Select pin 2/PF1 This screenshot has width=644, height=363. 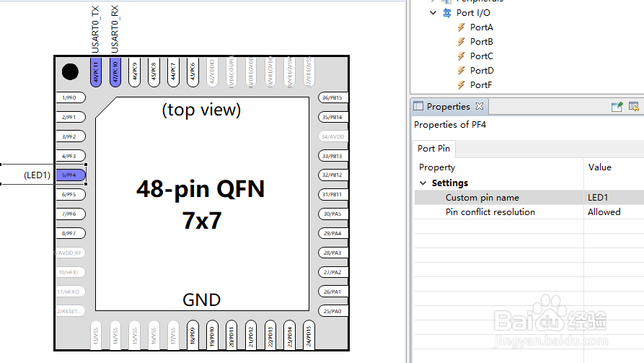point(71,117)
